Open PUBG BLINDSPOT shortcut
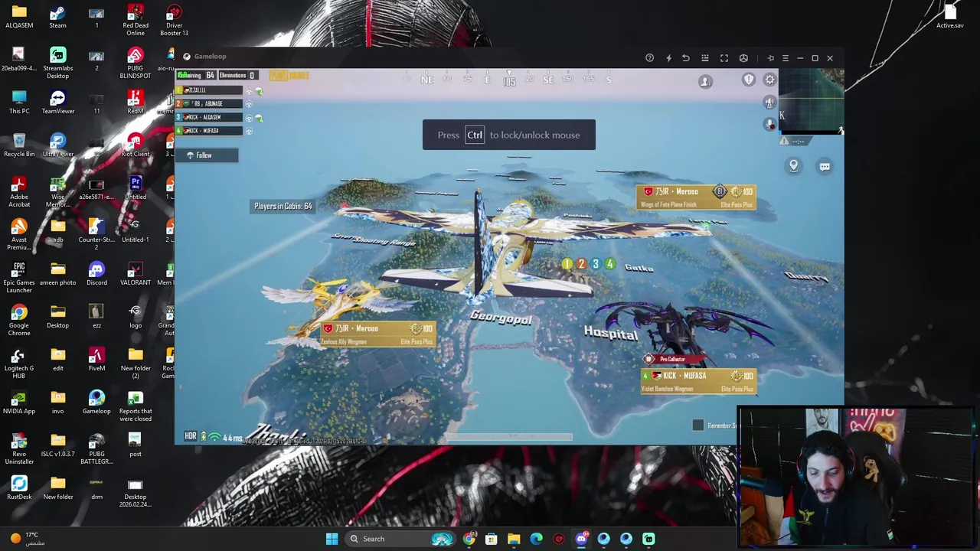 (136, 64)
